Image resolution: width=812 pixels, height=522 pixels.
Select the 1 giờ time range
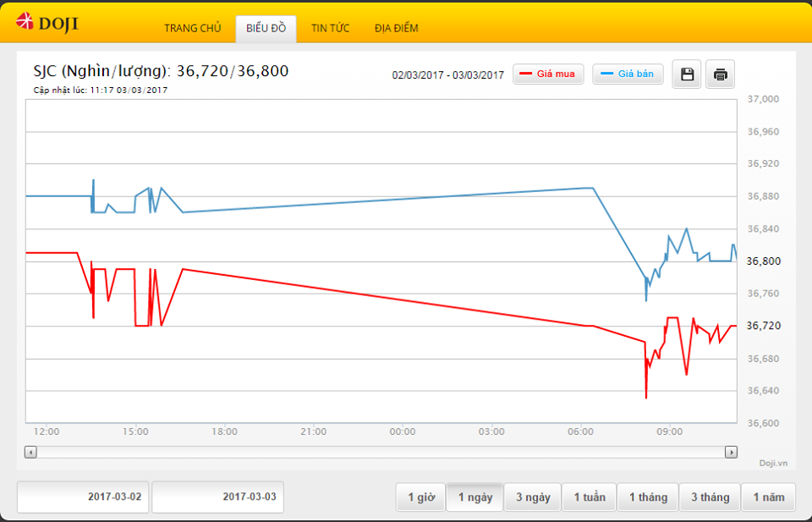(421, 497)
